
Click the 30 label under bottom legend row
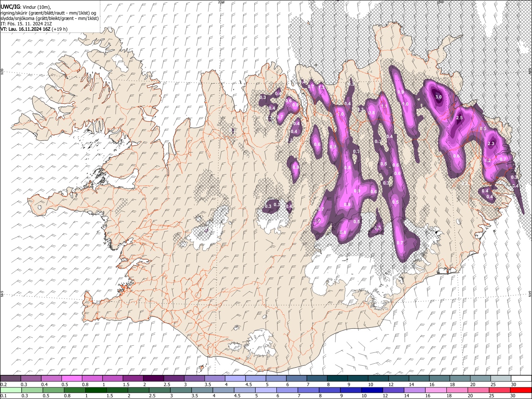pos(512,396)
